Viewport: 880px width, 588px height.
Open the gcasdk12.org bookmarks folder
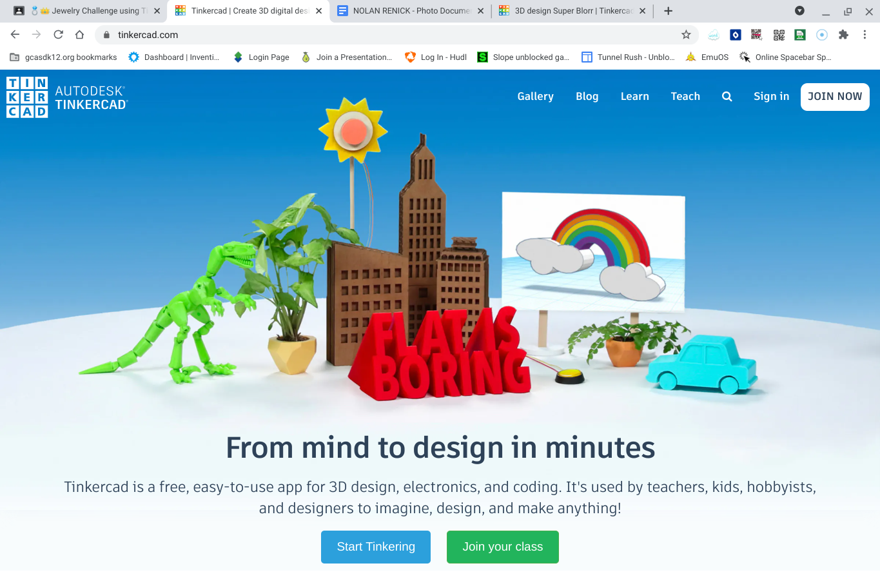63,57
